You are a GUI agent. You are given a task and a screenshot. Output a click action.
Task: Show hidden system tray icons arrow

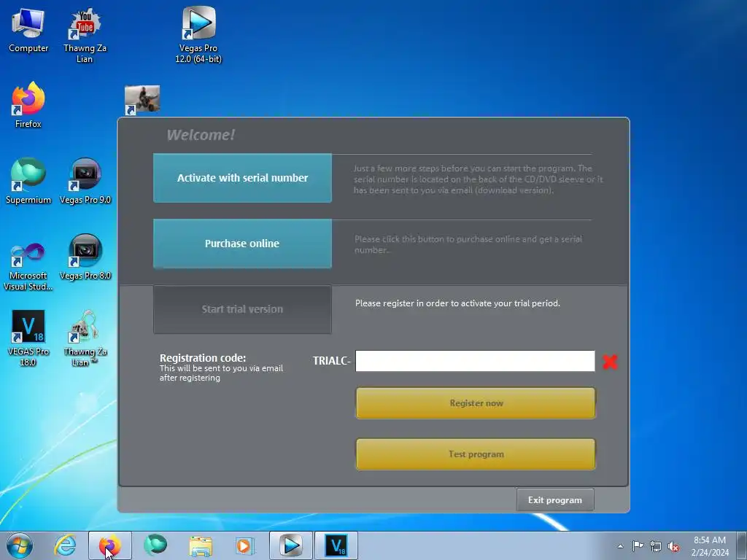tap(620, 546)
